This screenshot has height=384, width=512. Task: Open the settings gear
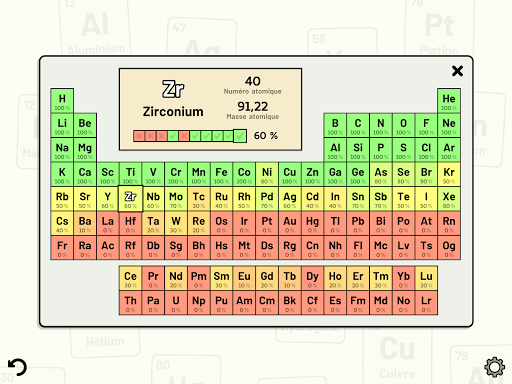tap(494, 367)
